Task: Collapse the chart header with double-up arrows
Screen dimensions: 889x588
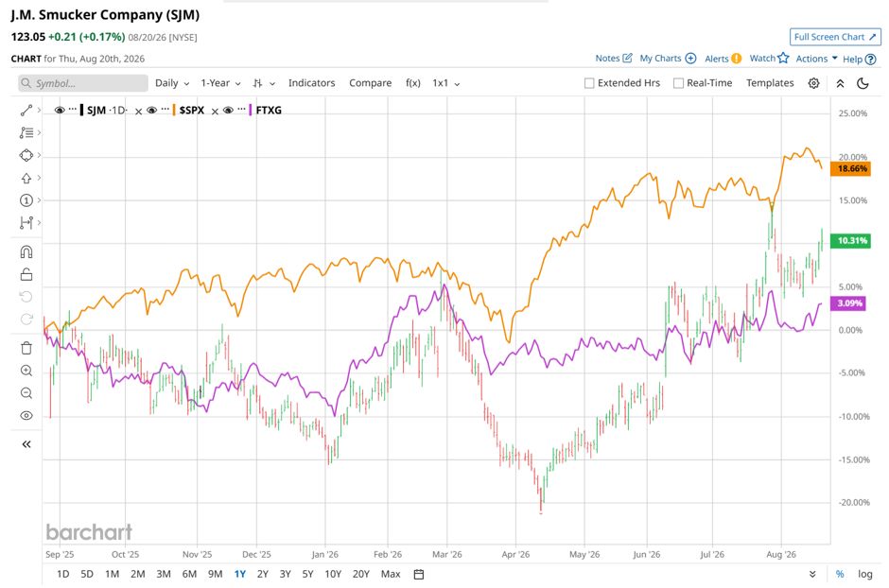Action: pos(840,83)
